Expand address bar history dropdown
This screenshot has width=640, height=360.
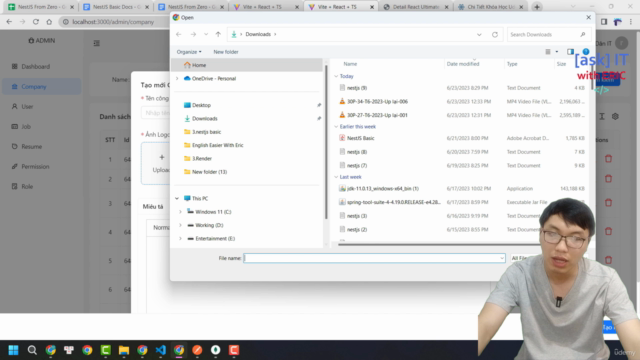(x=479, y=34)
